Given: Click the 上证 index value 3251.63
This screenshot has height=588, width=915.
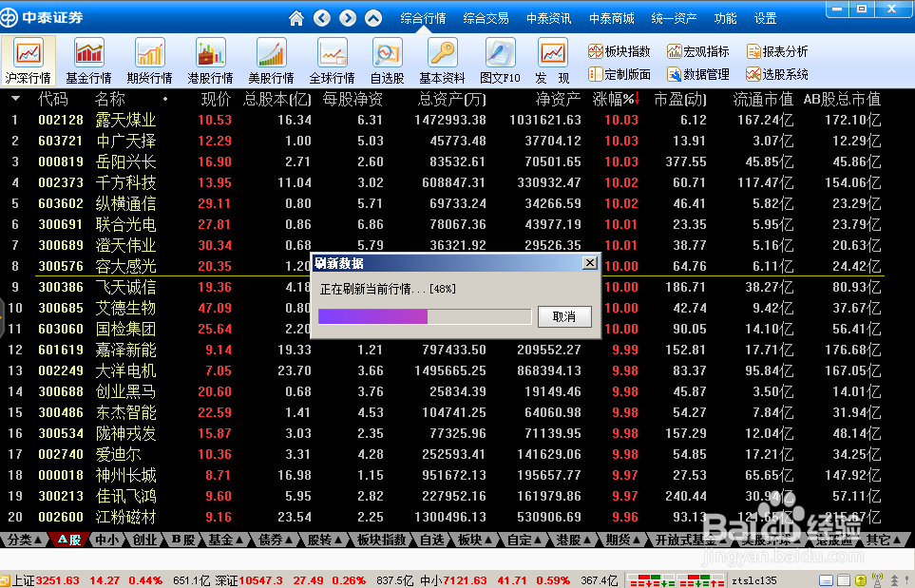Looking at the screenshot, I should [57, 580].
